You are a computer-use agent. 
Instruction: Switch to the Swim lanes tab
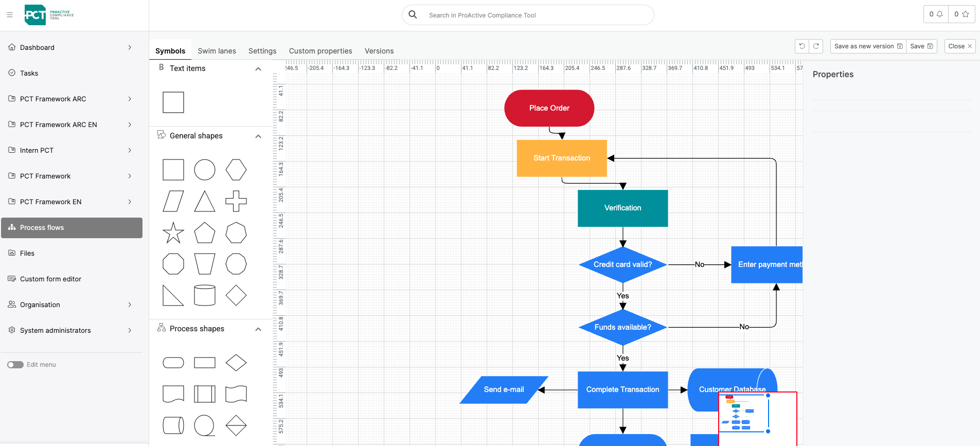pos(217,51)
